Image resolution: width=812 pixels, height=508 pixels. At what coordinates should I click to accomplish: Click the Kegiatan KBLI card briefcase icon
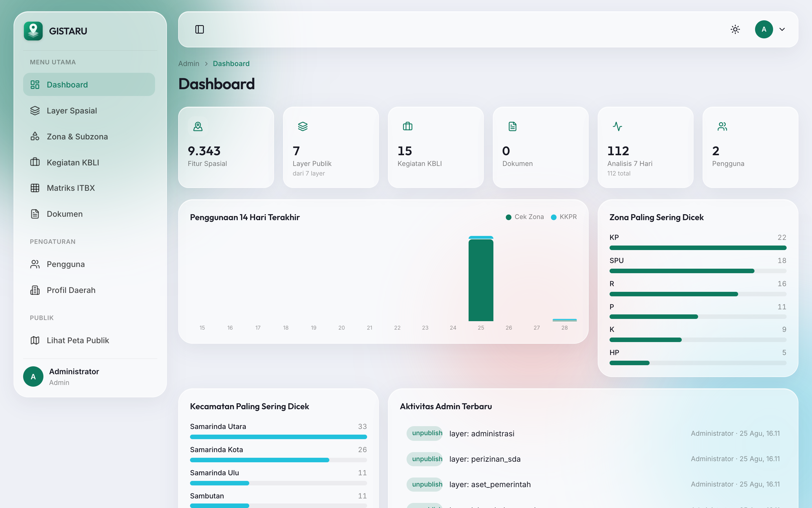[408, 126]
